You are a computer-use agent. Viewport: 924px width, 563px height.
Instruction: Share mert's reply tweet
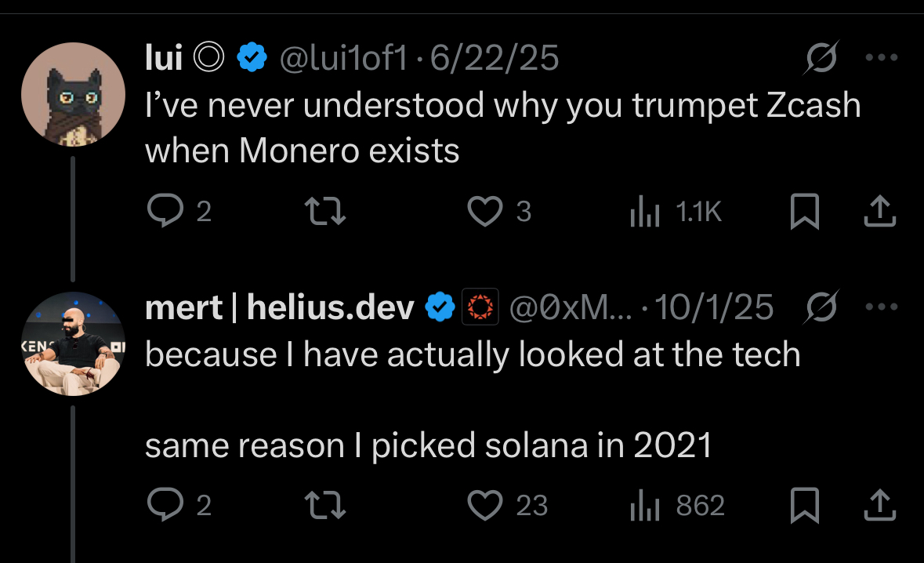coord(880,506)
